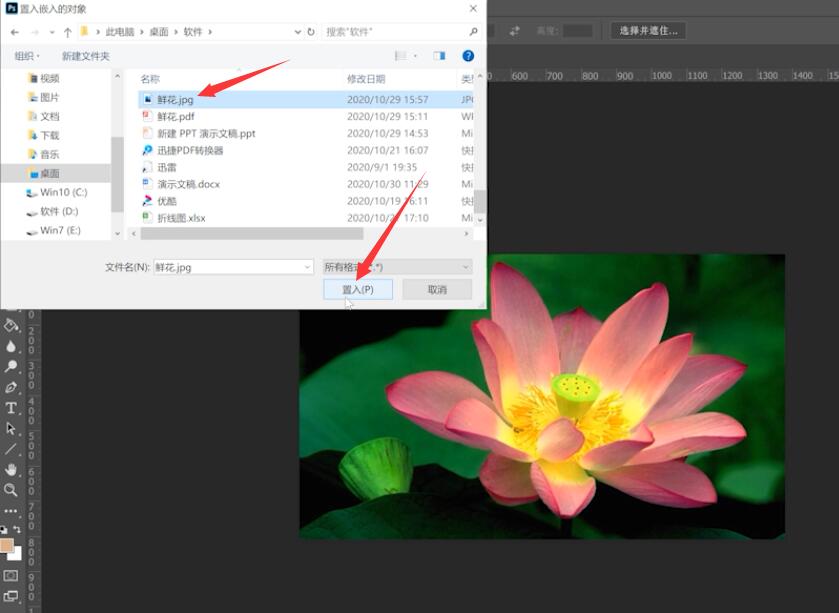Image resolution: width=839 pixels, height=613 pixels.
Task: Open the 组织 menu dropdown
Action: (x=27, y=56)
